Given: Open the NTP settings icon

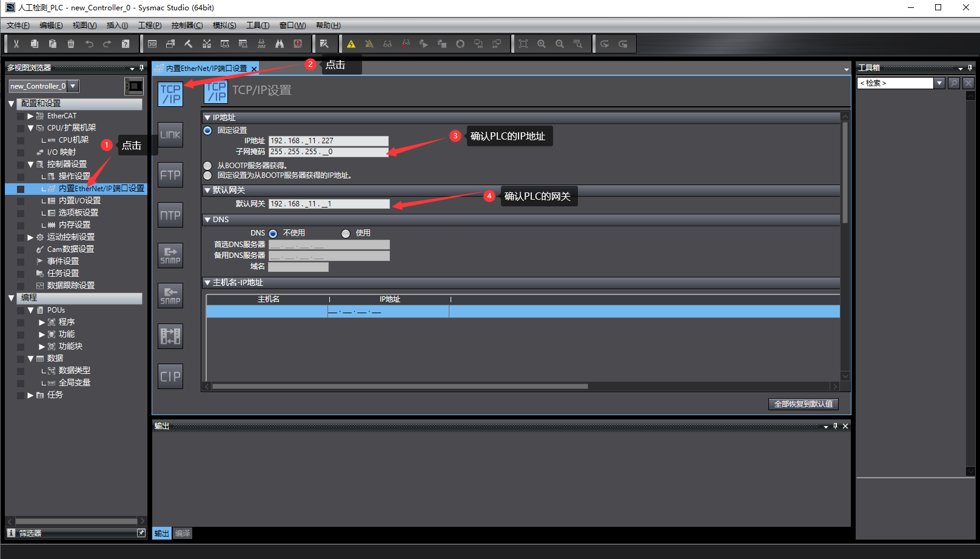Looking at the screenshot, I should click(x=170, y=215).
